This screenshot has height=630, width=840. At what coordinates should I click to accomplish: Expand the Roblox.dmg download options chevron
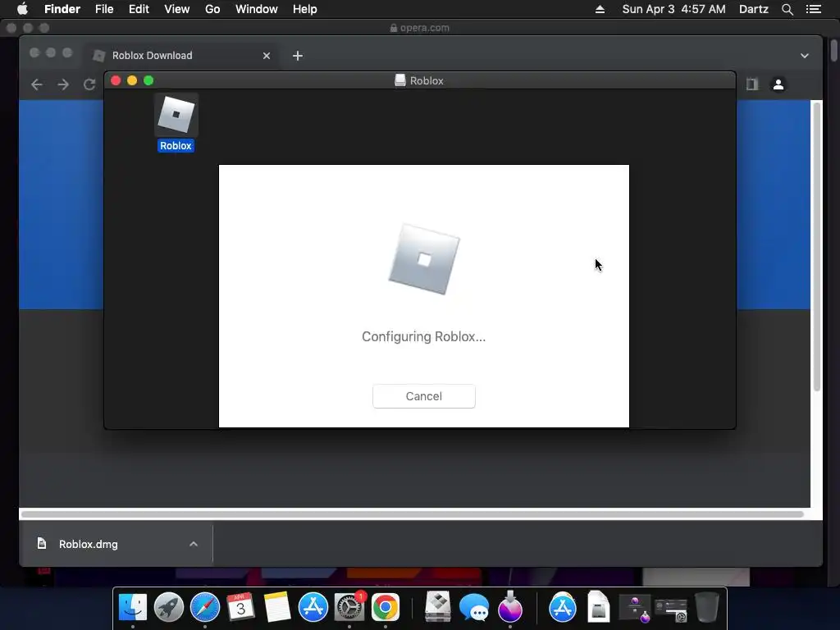tap(194, 544)
